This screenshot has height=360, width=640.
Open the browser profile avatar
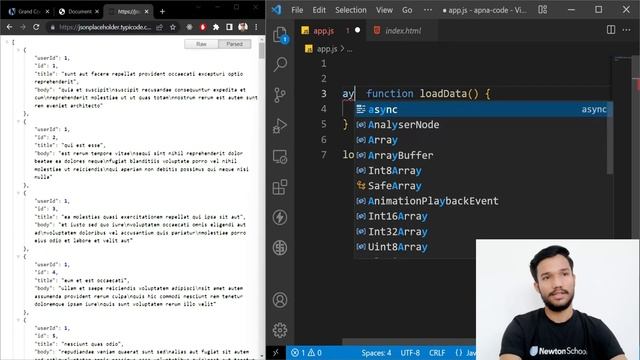[x=243, y=27]
